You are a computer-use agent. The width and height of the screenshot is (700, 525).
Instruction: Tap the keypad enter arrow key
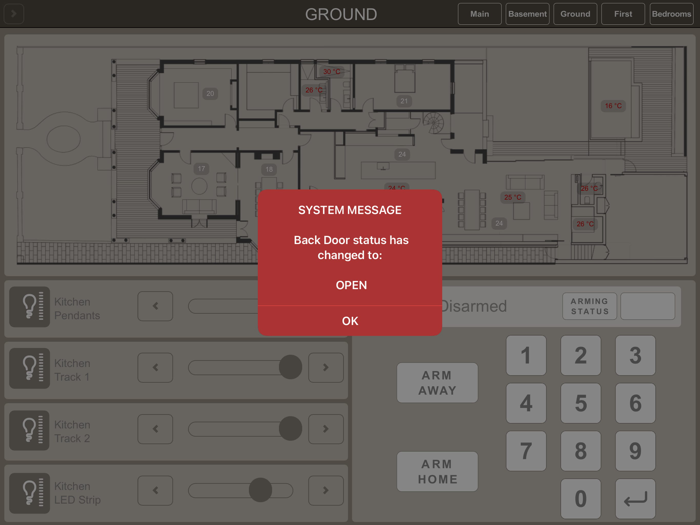(x=635, y=499)
